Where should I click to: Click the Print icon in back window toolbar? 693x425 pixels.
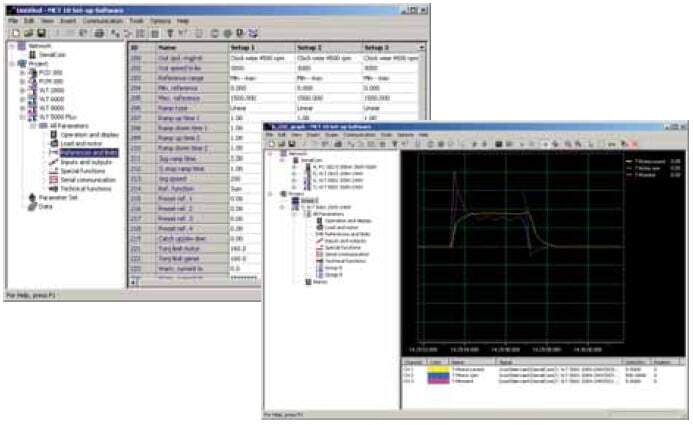(x=99, y=33)
